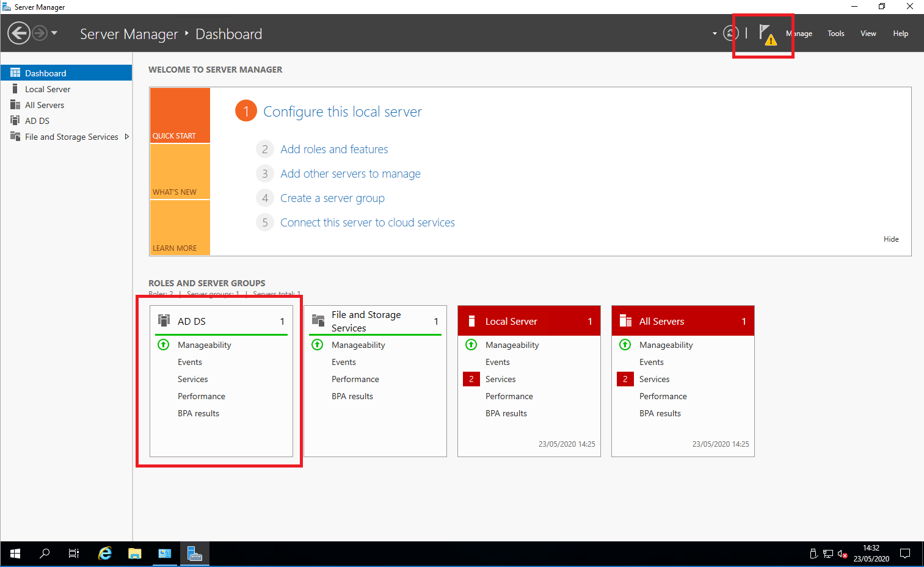Click the refresh dashboard icon
This screenshot has height=567, width=924.
(x=731, y=33)
